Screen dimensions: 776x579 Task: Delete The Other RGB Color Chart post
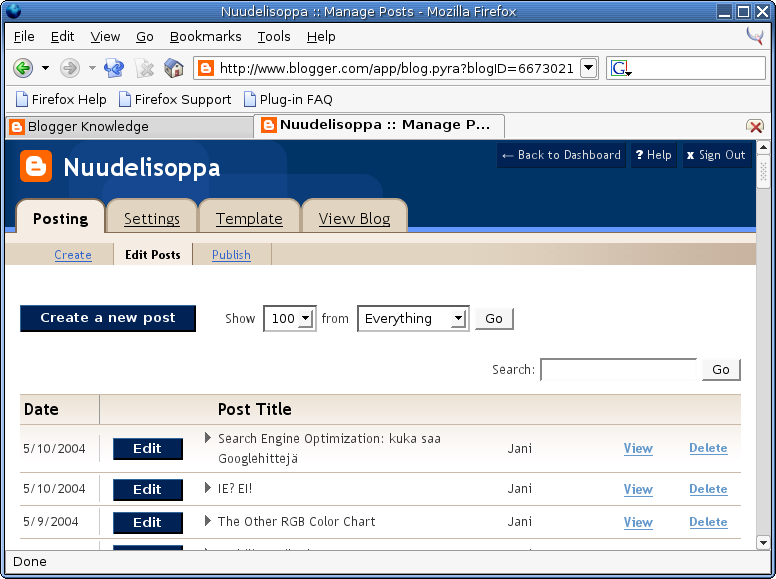pos(708,522)
